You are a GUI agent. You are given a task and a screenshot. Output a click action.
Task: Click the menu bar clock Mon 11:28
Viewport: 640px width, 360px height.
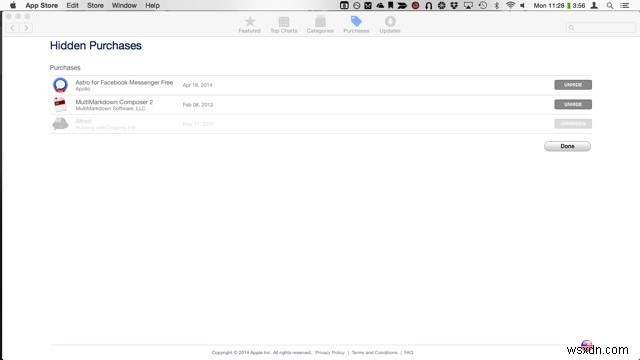pos(549,5)
